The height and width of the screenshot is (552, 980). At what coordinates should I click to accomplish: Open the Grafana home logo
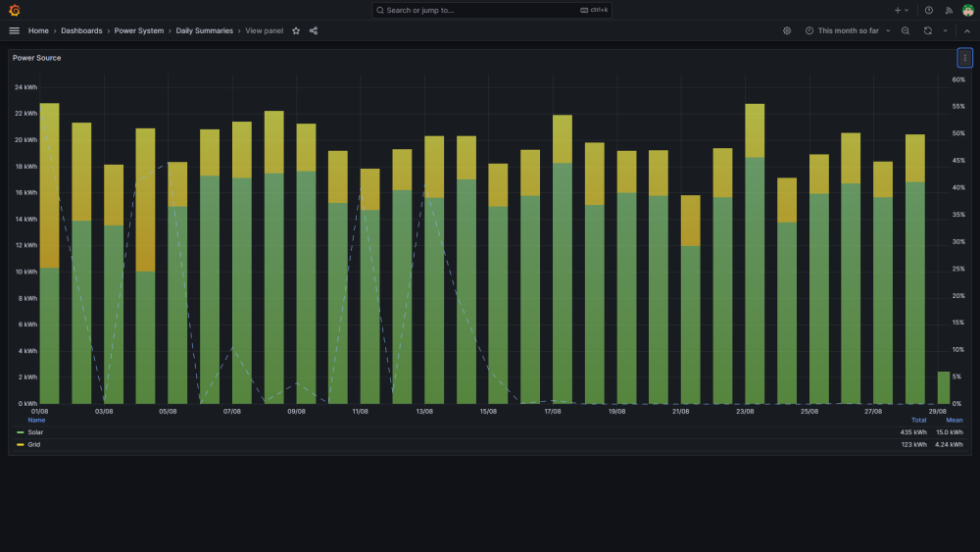[15, 10]
